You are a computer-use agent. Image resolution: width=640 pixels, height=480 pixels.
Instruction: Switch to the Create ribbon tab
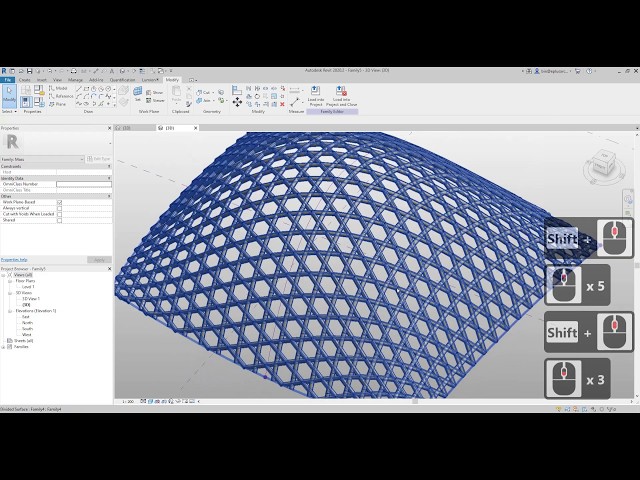24,80
